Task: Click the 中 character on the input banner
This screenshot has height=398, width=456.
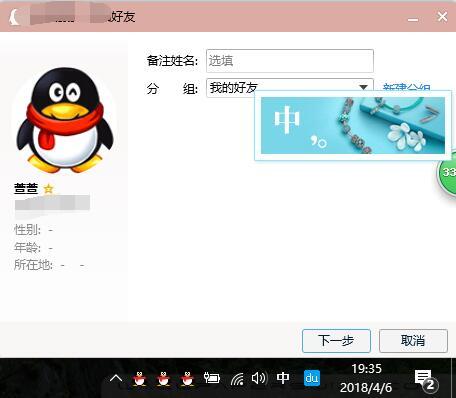Action: (x=286, y=119)
